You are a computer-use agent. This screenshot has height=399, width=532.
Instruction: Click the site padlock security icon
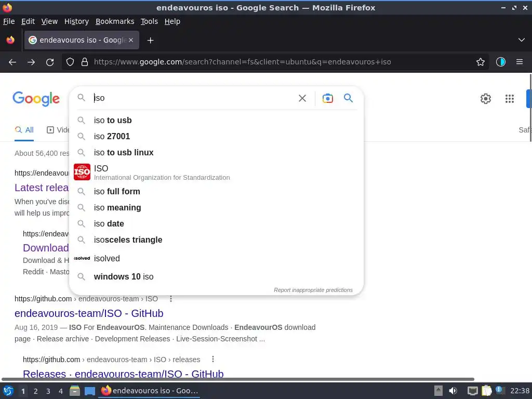point(85,62)
